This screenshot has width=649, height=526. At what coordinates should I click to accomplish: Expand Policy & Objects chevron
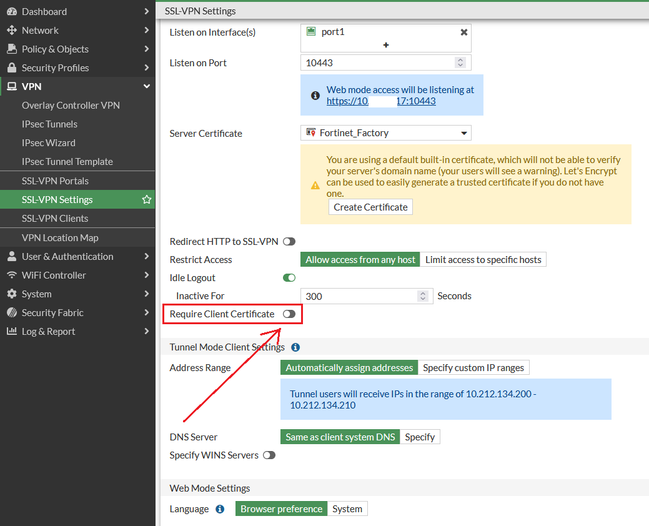point(147,49)
